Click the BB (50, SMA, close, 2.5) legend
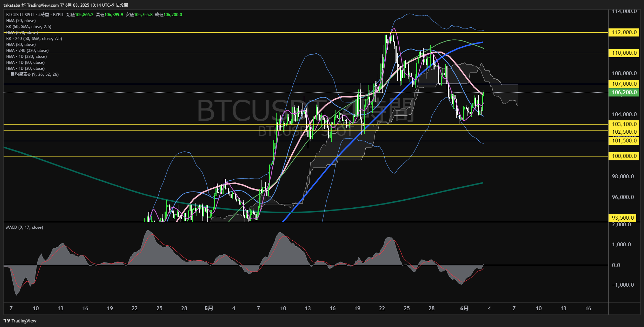 (x=29, y=27)
